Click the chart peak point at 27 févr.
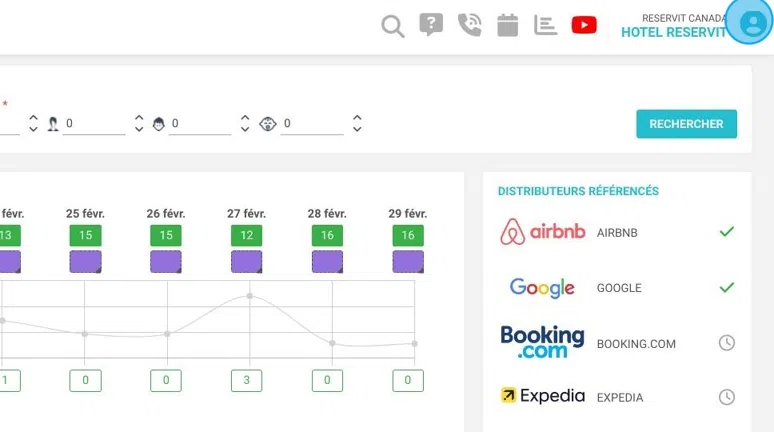774x432 pixels. (x=250, y=296)
